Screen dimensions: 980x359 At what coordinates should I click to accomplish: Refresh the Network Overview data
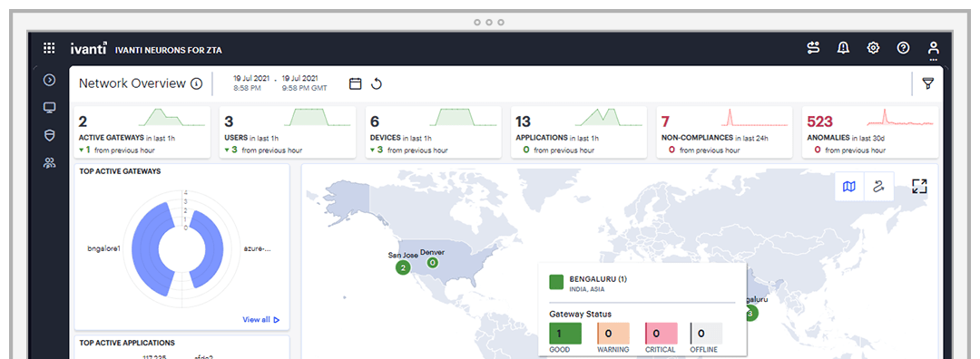377,83
